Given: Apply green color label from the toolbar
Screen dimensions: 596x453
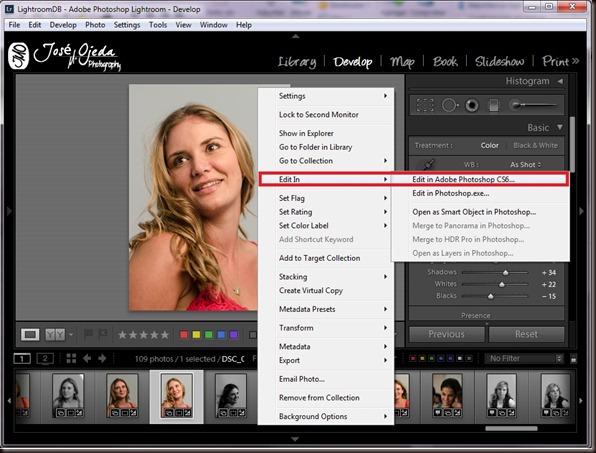Looking at the screenshot, I should point(209,335).
